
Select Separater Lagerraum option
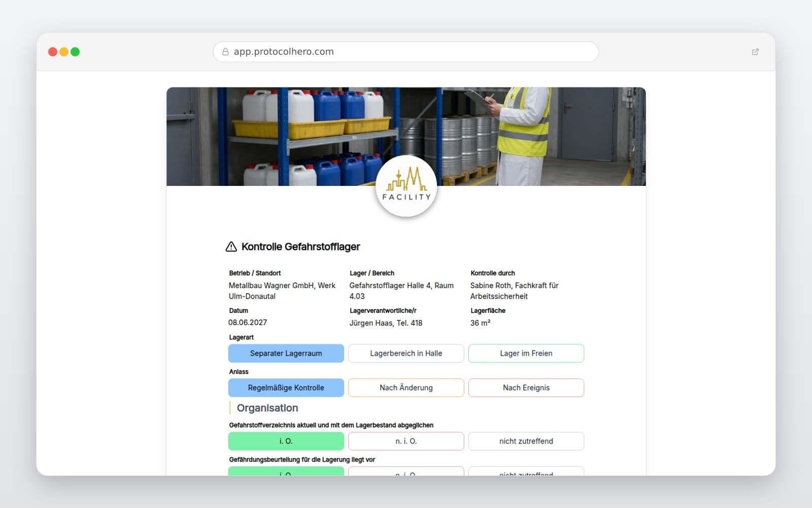click(x=286, y=354)
